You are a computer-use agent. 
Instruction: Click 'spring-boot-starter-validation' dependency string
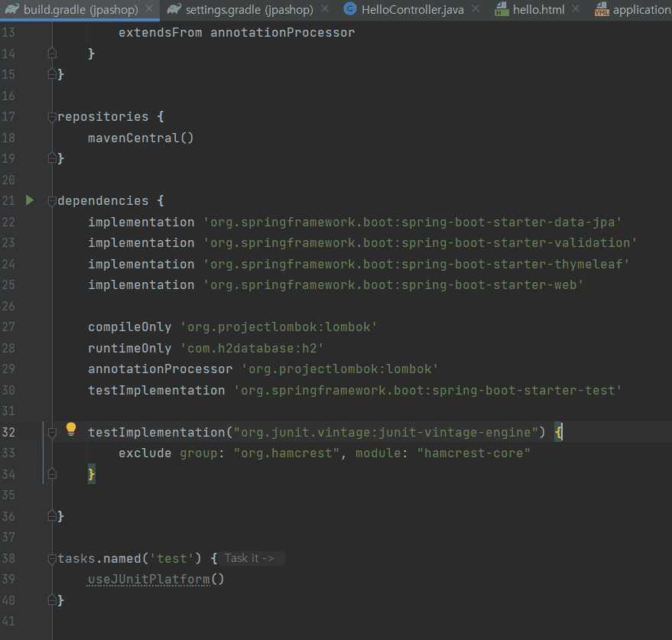click(x=420, y=243)
